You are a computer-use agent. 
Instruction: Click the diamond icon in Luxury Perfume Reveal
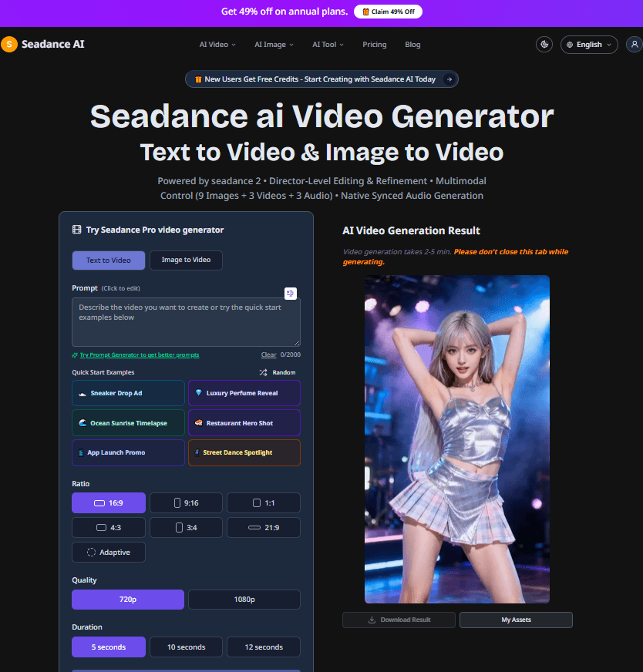coord(198,392)
